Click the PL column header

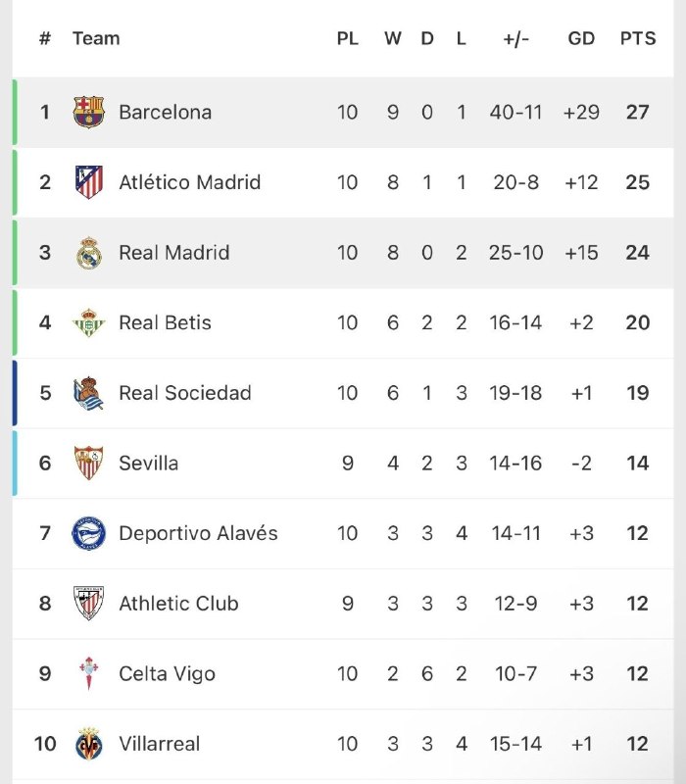tap(348, 38)
